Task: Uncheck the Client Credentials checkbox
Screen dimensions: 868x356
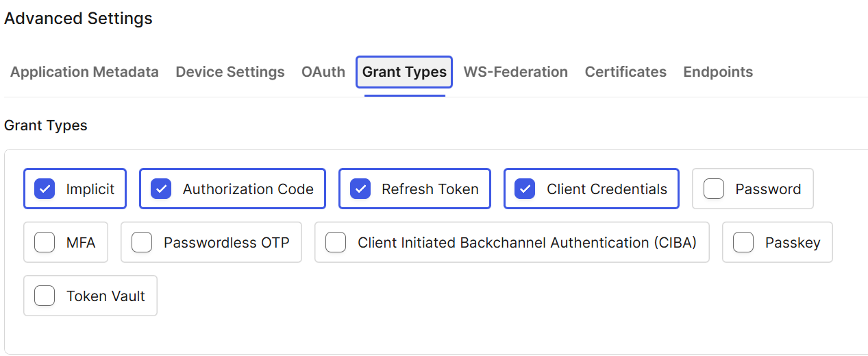Action: click(x=525, y=189)
